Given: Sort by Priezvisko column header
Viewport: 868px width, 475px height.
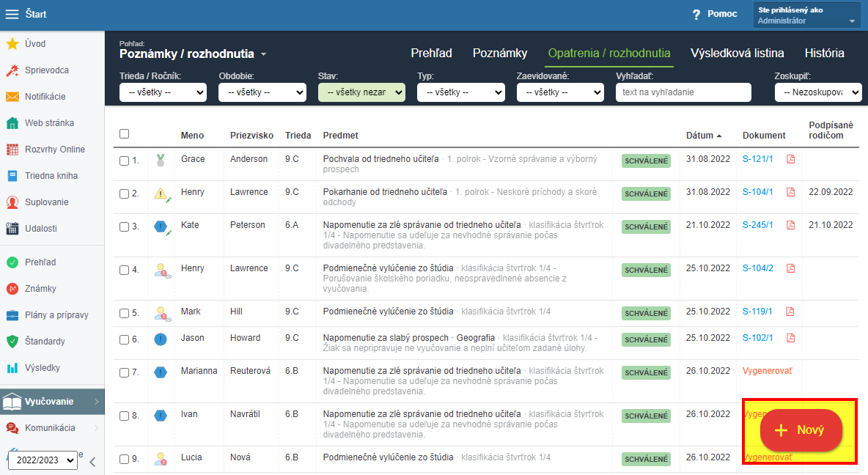Looking at the screenshot, I should click(x=252, y=136).
